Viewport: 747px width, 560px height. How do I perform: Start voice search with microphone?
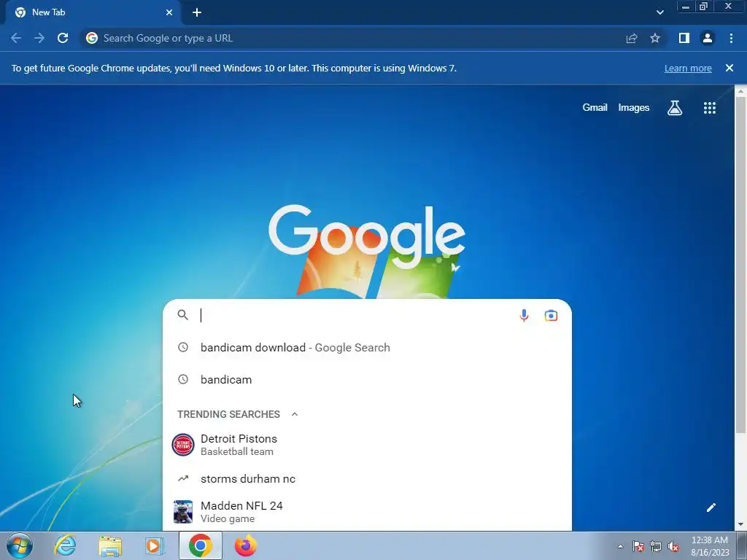click(524, 315)
